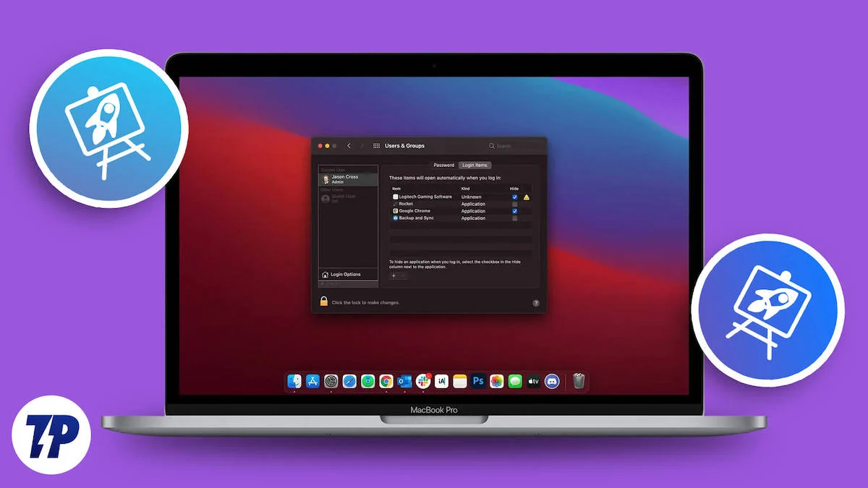Screen dimensions: 868x488
Task: Select Jason Cross Admin user
Action: [x=348, y=179]
